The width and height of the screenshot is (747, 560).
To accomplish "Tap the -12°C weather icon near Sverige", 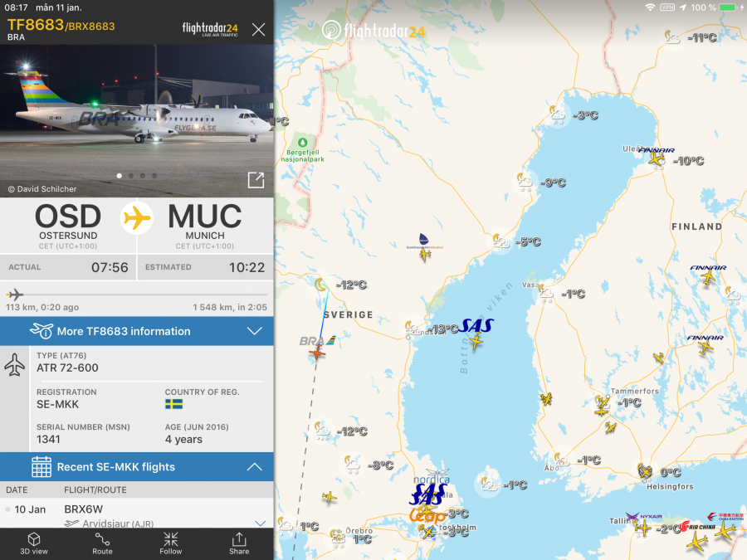I will tap(321, 285).
